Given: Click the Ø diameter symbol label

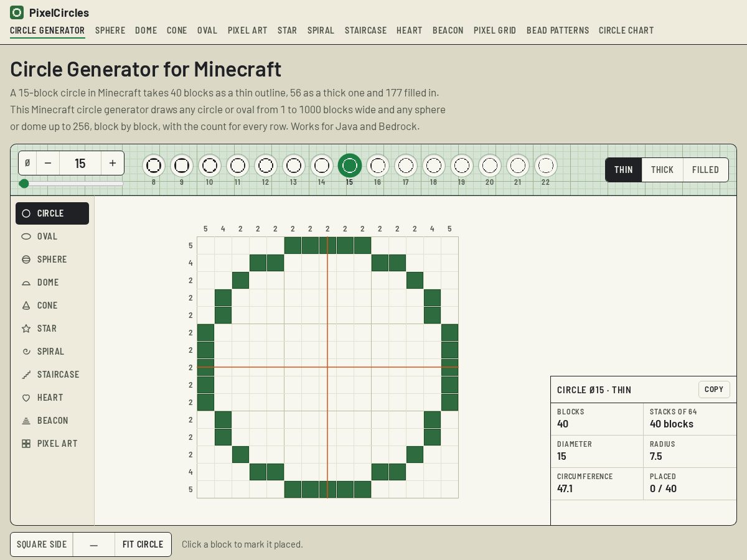Looking at the screenshot, I should click(x=27, y=163).
